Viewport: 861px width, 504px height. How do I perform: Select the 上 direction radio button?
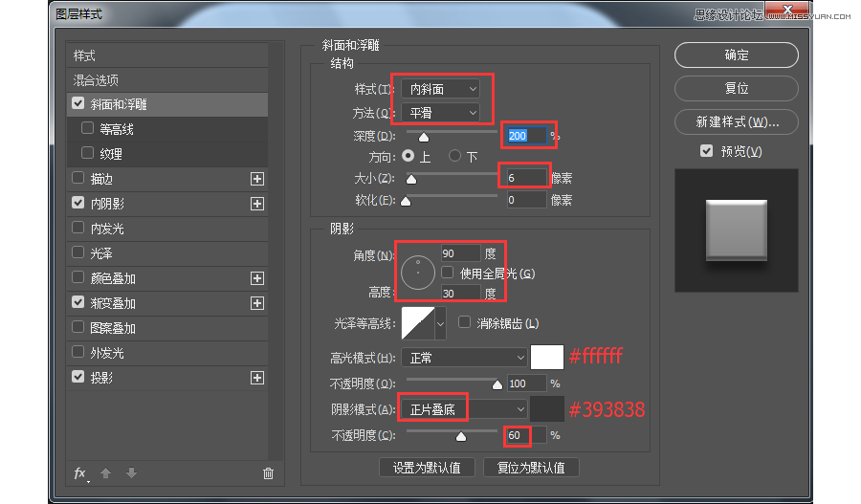tap(408, 156)
